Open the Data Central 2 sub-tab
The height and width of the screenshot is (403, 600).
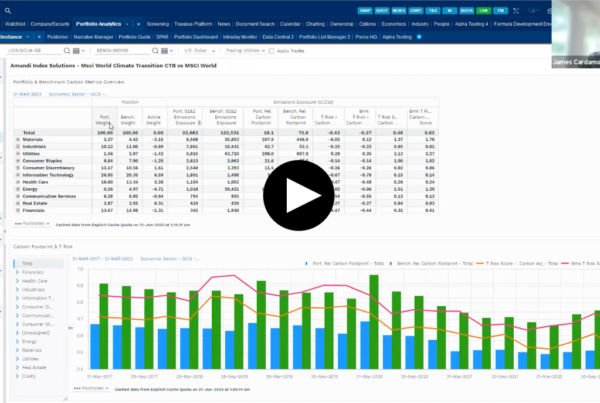click(x=278, y=37)
